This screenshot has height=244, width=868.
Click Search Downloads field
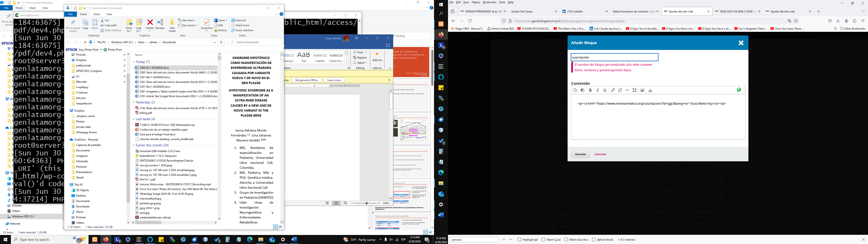[x=254, y=42]
